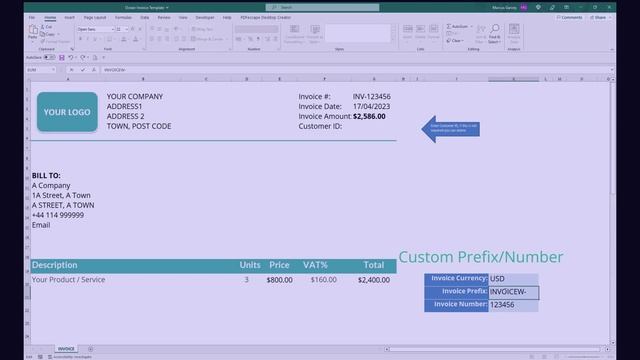Click the AutoSum sigma button
This screenshot has width=640, height=360.
point(457,27)
